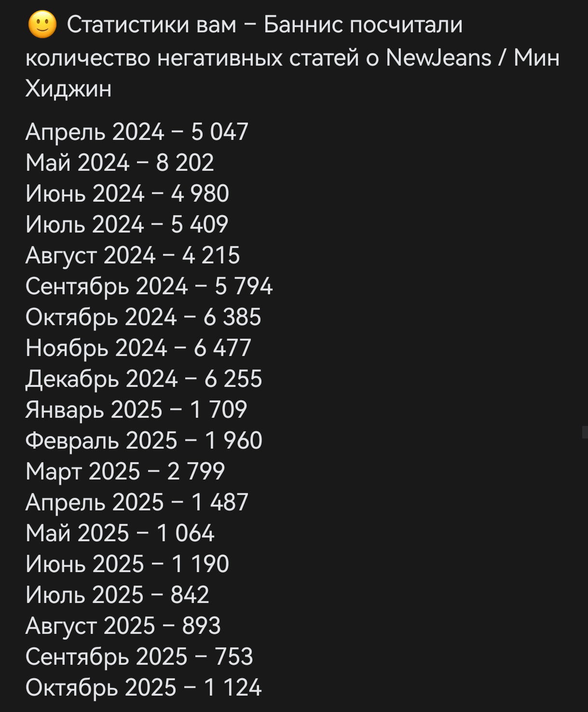The width and height of the screenshot is (588, 712).
Task: Tap the Ноябрь 2024 – 6 477 line
Action: tap(138, 348)
